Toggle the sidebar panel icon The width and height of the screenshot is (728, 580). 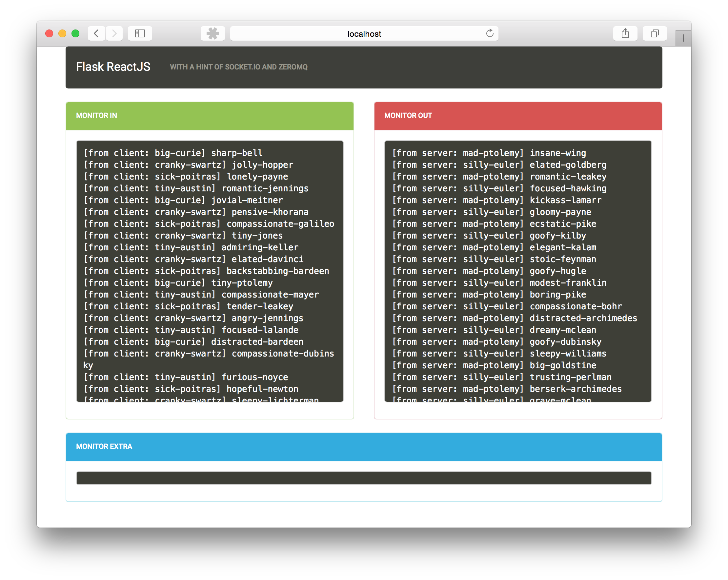(x=140, y=33)
